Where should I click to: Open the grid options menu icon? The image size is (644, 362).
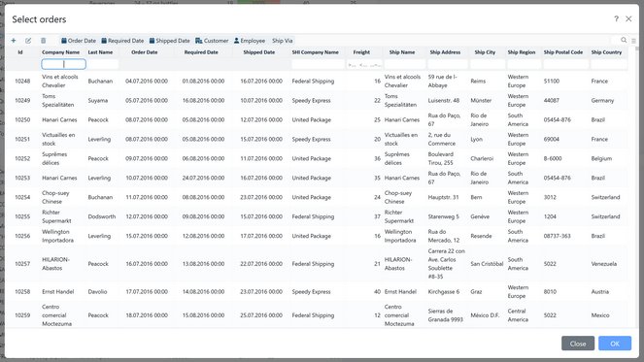[633, 41]
